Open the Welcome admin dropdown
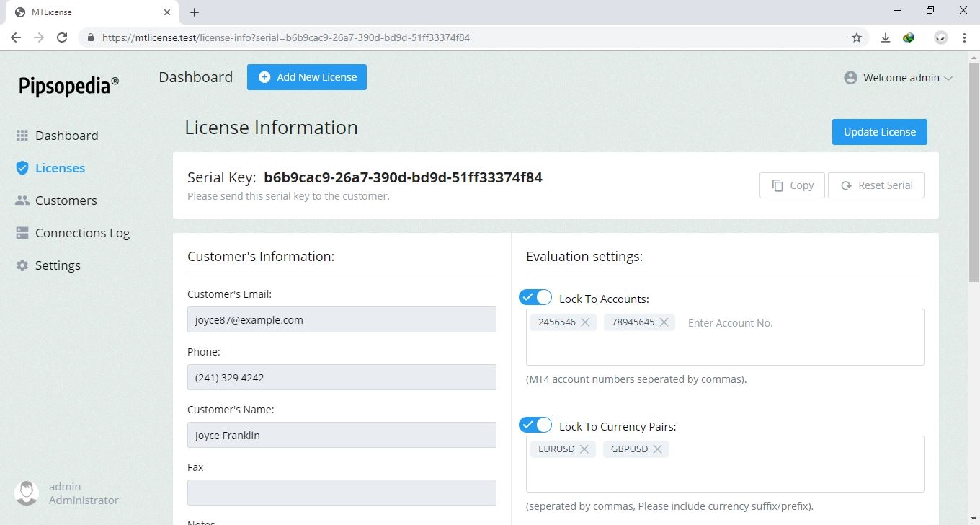Viewport: 980px width, 525px height. (x=899, y=78)
